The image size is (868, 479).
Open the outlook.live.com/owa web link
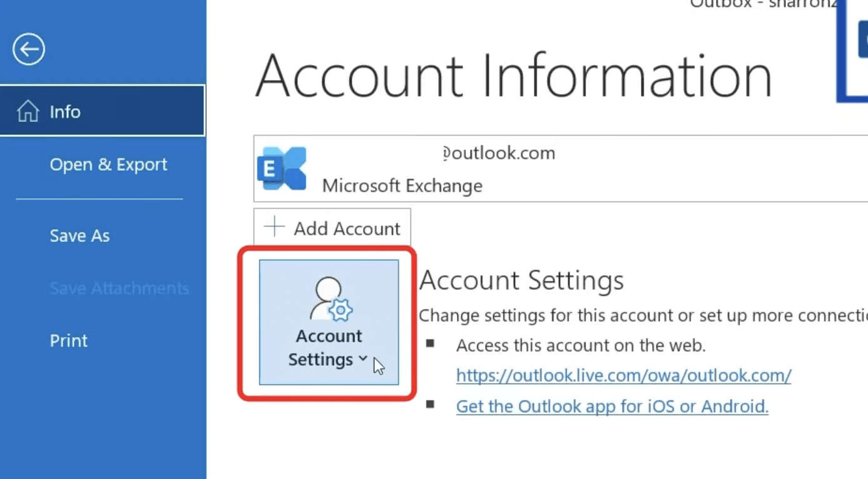[x=623, y=375]
